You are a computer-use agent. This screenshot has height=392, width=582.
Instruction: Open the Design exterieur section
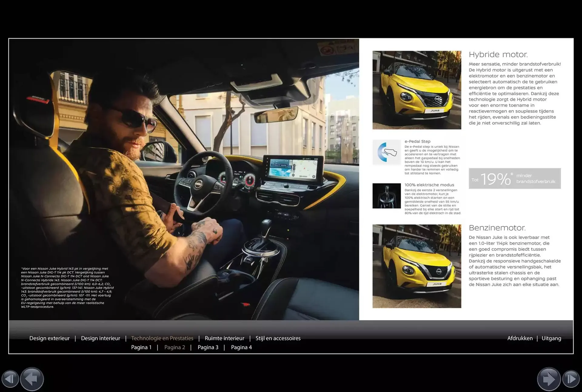pyautogui.click(x=49, y=338)
